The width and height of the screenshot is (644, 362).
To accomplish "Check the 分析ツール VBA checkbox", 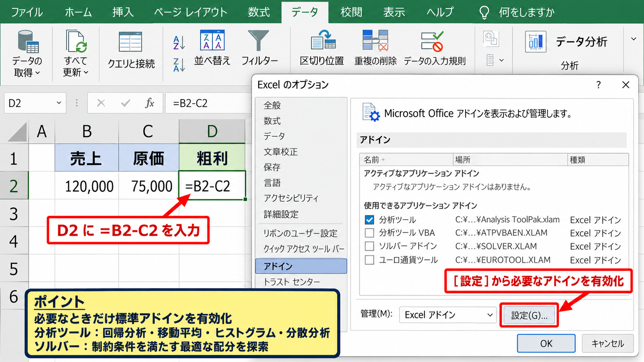I will click(369, 233).
